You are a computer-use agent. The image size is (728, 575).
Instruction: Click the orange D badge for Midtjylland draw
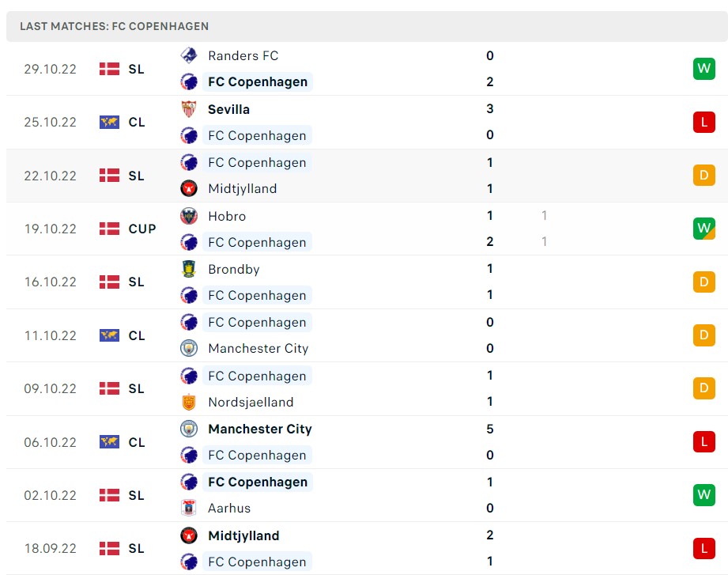703,176
